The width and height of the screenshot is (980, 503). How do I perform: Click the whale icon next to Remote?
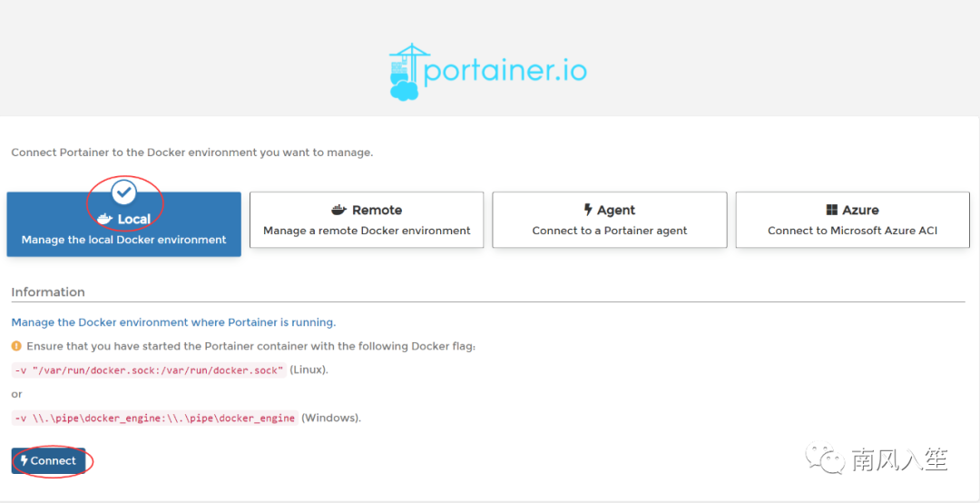tap(338, 210)
